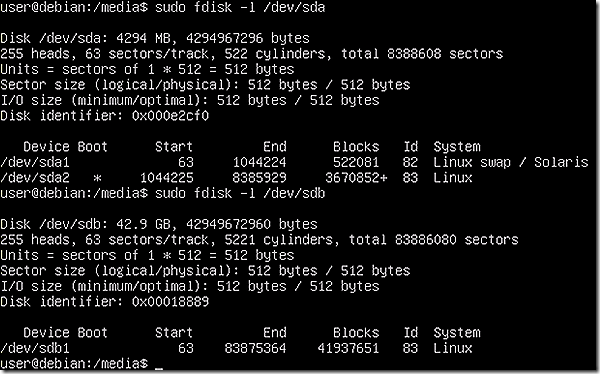Click the /dev/sda1 device entry
The width and height of the screenshot is (600, 374).
[35, 162]
